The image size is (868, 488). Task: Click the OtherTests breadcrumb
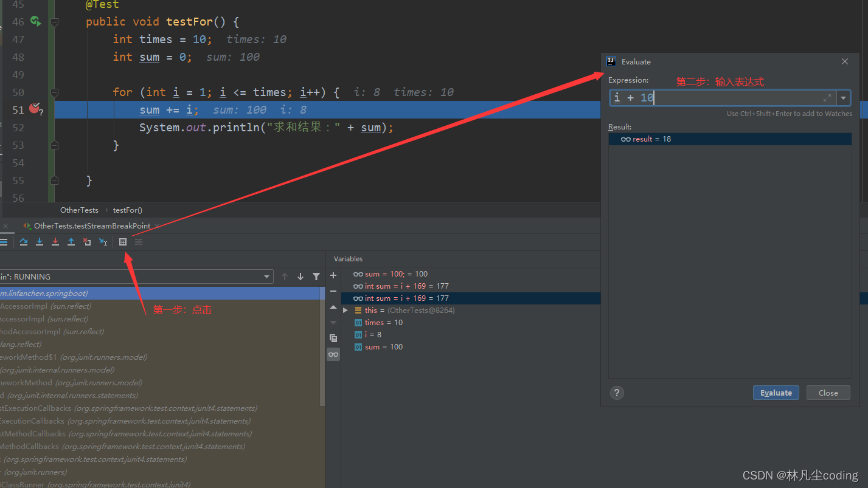click(x=79, y=210)
